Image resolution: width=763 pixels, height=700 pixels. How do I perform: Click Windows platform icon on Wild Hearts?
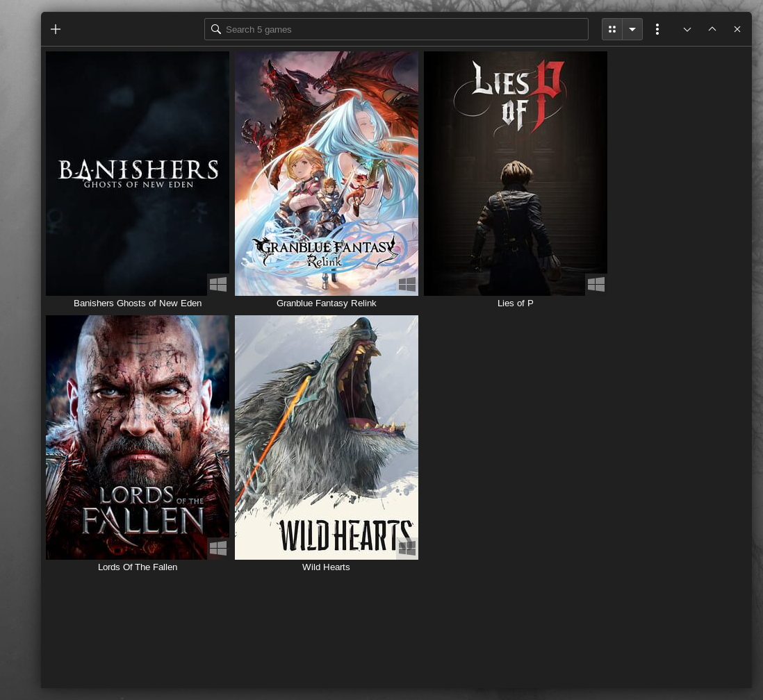[x=407, y=548]
